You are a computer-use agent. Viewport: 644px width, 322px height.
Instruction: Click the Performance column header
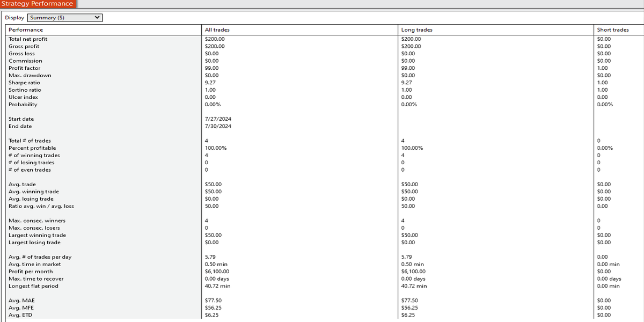pyautogui.click(x=26, y=30)
